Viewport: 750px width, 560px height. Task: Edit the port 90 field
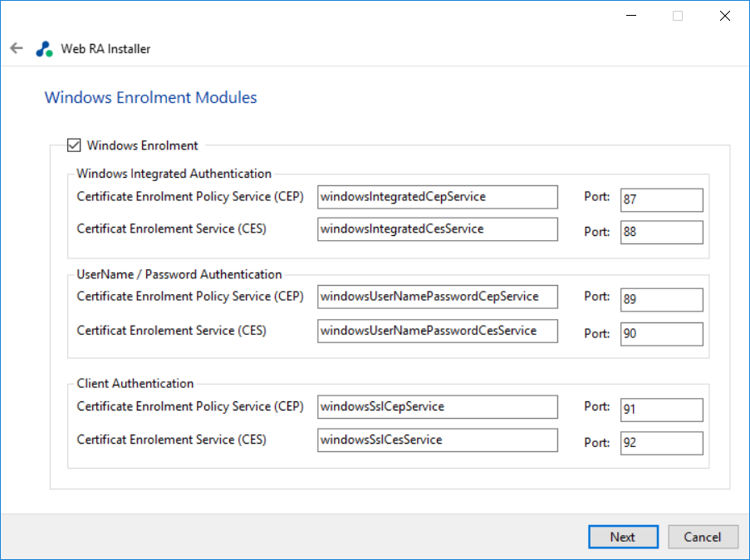coord(661,334)
